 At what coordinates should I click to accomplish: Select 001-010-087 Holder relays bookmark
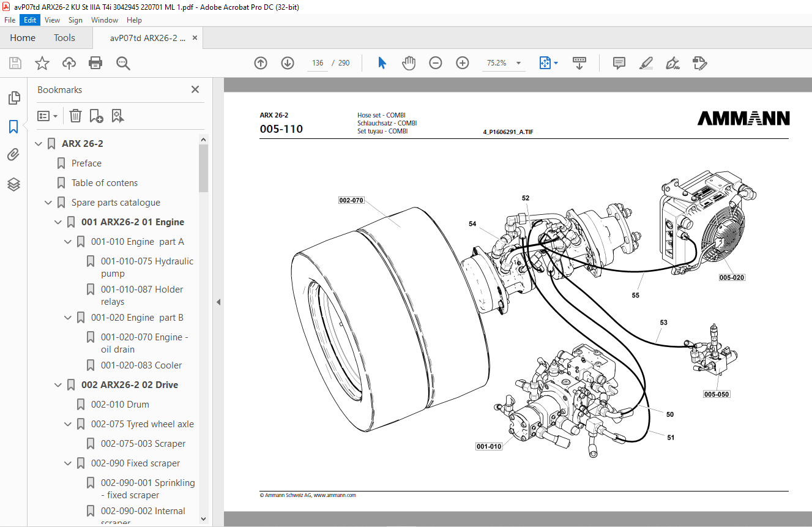(x=142, y=296)
